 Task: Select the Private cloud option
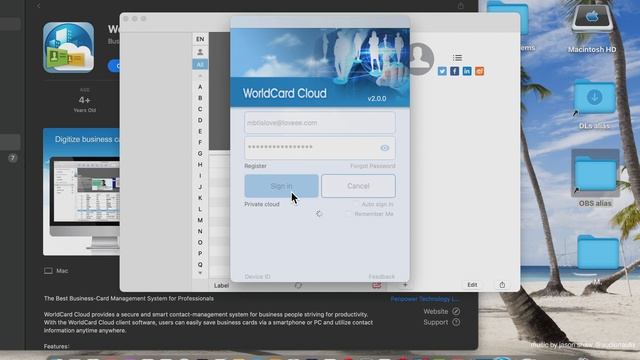[x=262, y=204]
